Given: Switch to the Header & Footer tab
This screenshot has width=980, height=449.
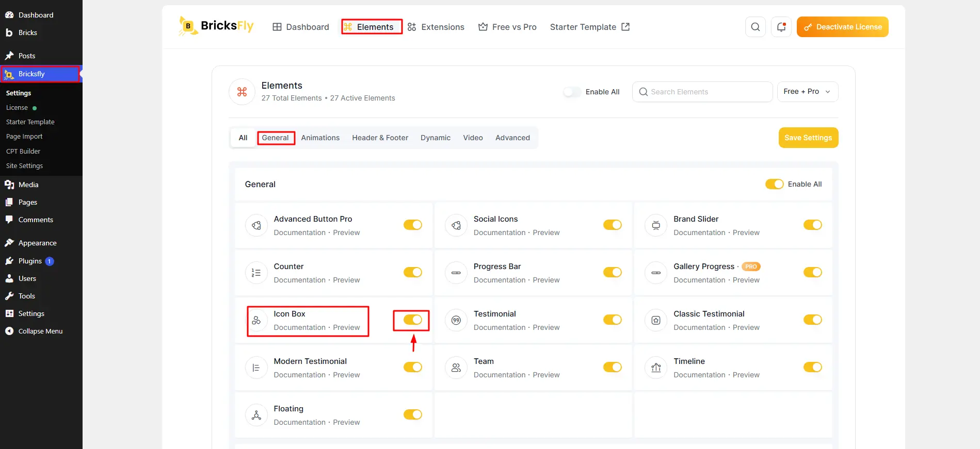Looking at the screenshot, I should [380, 138].
